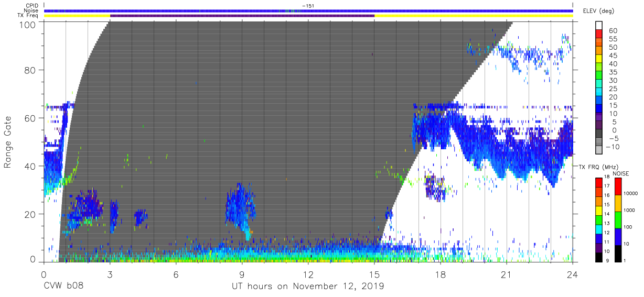Pick the yellow 40–45 elevation color swatch
This screenshot has width=644, height=297.
coord(600,60)
